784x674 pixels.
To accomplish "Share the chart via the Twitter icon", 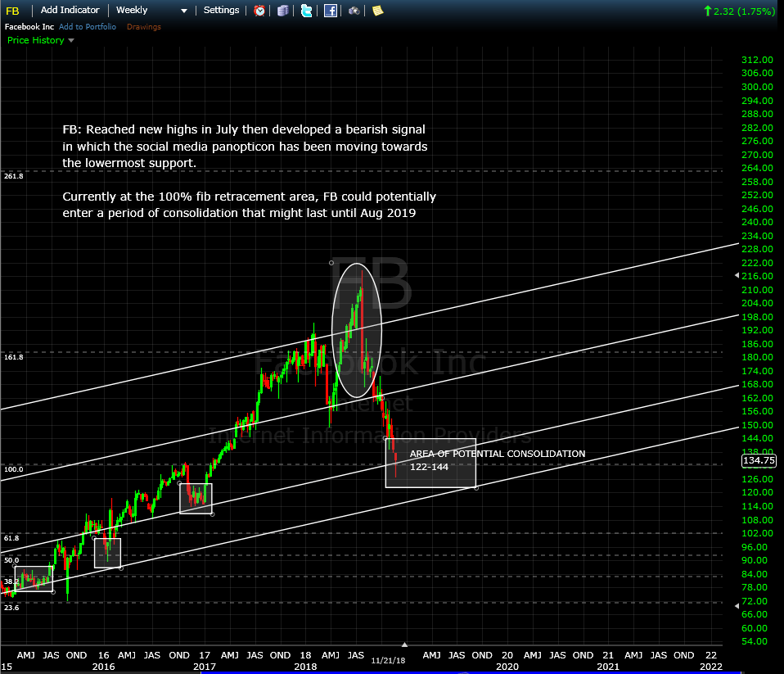I will (307, 11).
